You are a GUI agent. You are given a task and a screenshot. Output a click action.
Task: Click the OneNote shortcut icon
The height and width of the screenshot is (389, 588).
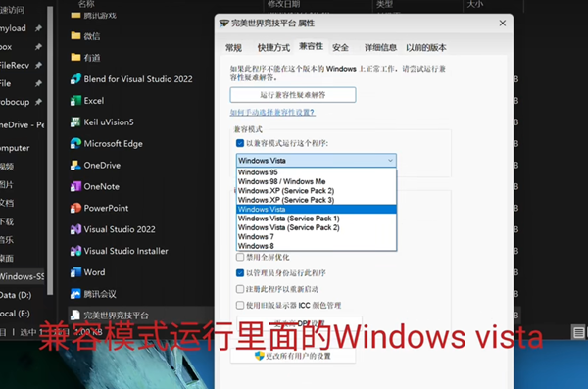pyautogui.click(x=75, y=186)
